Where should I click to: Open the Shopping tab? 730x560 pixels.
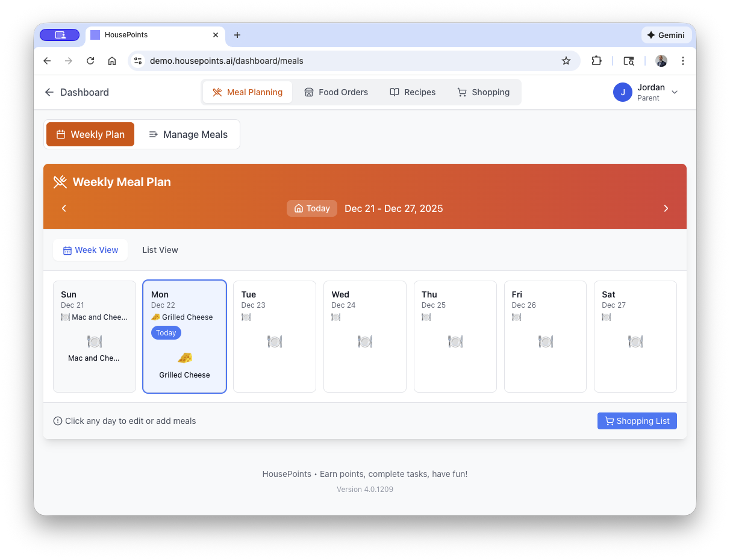click(484, 92)
